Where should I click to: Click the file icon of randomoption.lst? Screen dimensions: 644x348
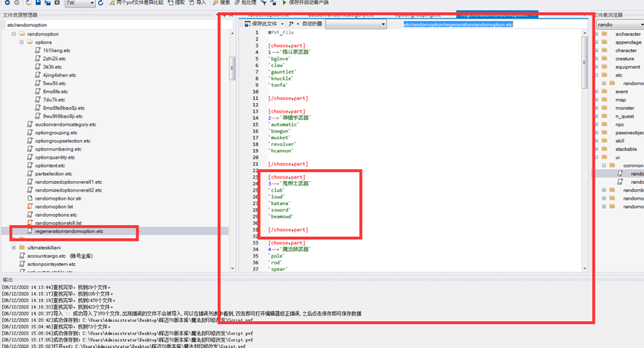point(29,206)
